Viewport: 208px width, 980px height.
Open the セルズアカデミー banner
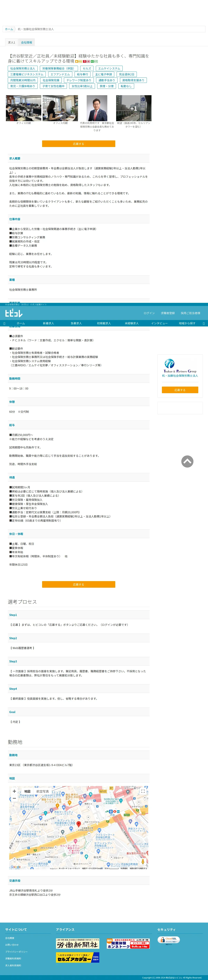click(78, 958)
